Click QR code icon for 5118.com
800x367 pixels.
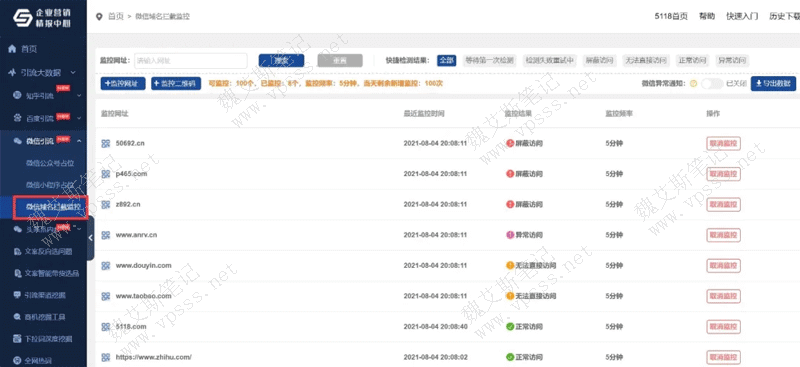point(106,327)
